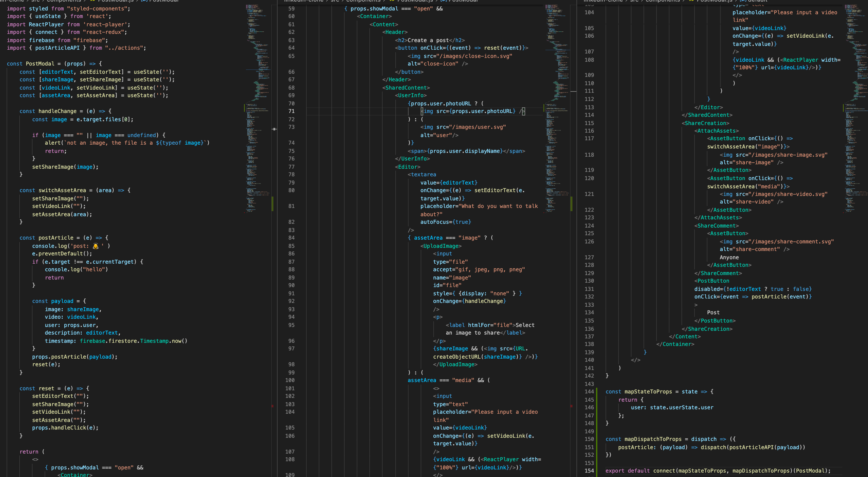Click line number 154 in right editor

pos(589,471)
